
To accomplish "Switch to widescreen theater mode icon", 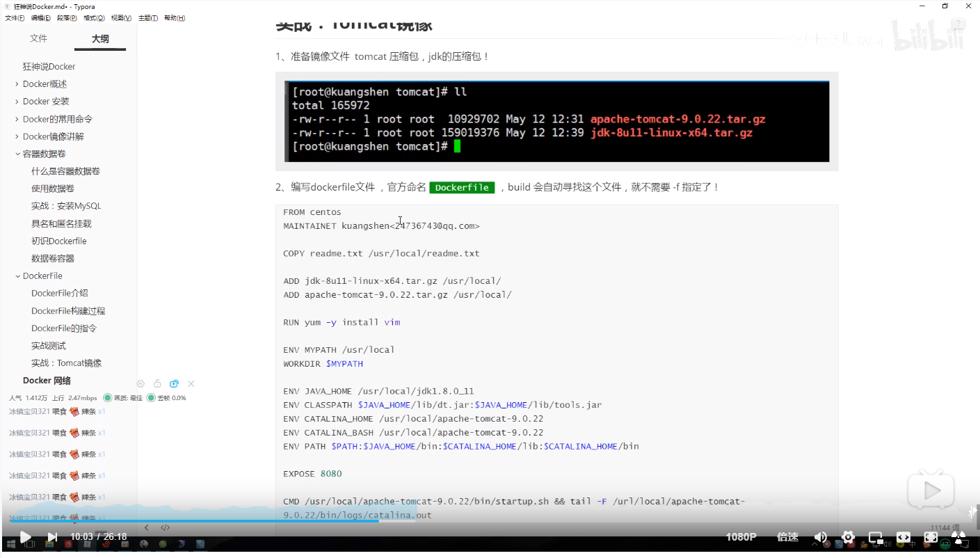I will pos(903,537).
